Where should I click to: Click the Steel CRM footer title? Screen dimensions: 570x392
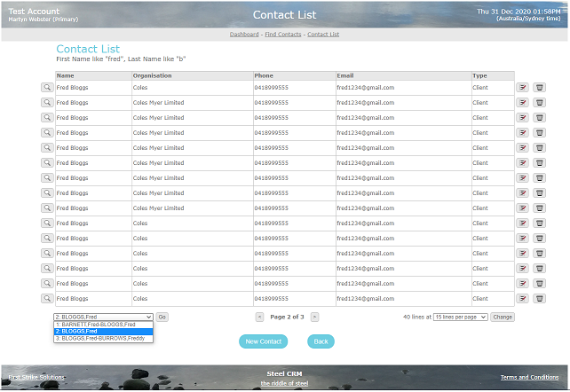tap(284, 373)
